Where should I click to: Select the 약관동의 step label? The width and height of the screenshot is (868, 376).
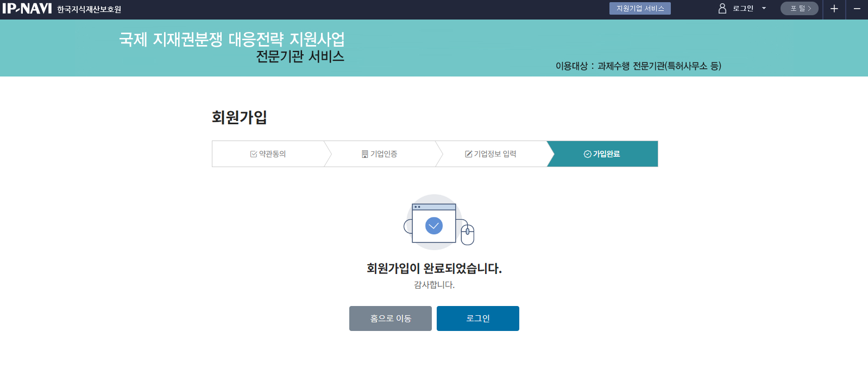(272, 154)
